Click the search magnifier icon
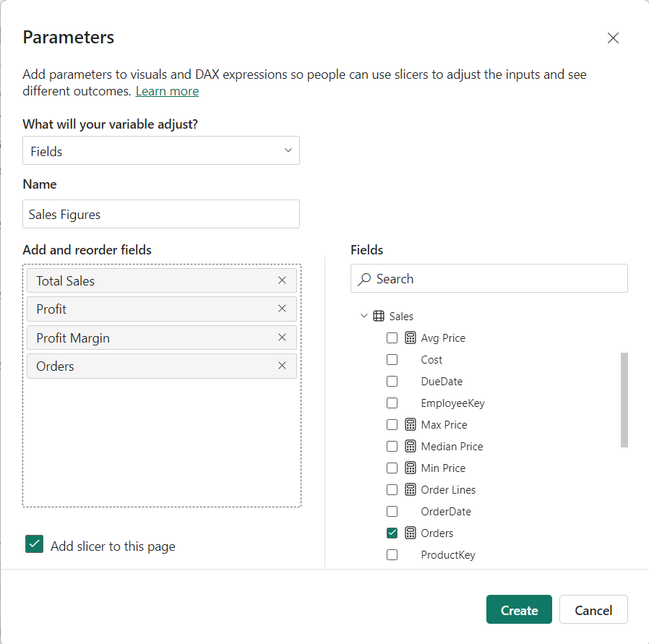The width and height of the screenshot is (649, 644). (364, 279)
